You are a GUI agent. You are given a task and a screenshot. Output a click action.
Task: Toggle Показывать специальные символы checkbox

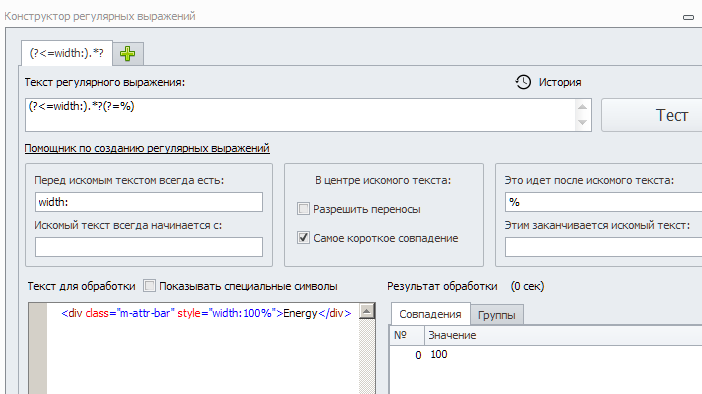tap(150, 286)
